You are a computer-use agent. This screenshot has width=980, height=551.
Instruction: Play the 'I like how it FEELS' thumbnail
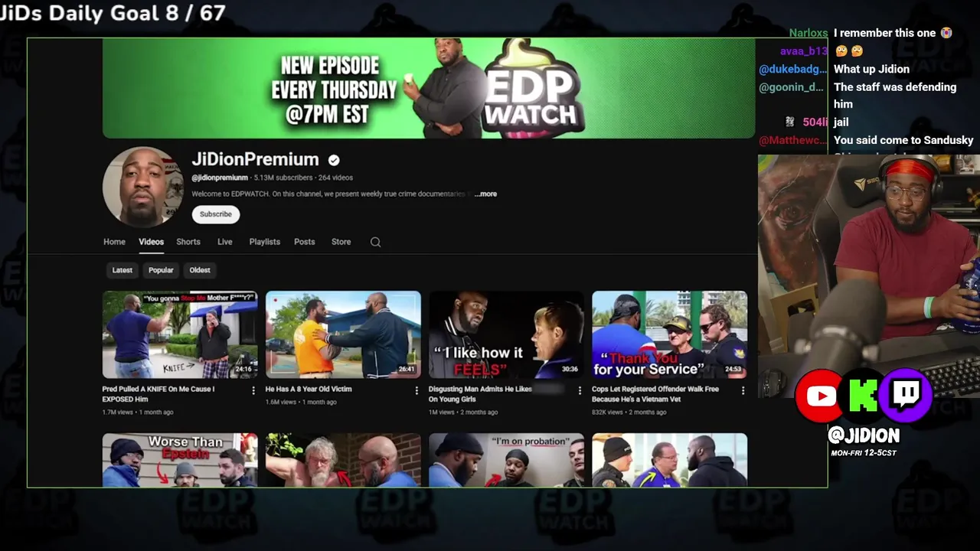click(x=506, y=334)
